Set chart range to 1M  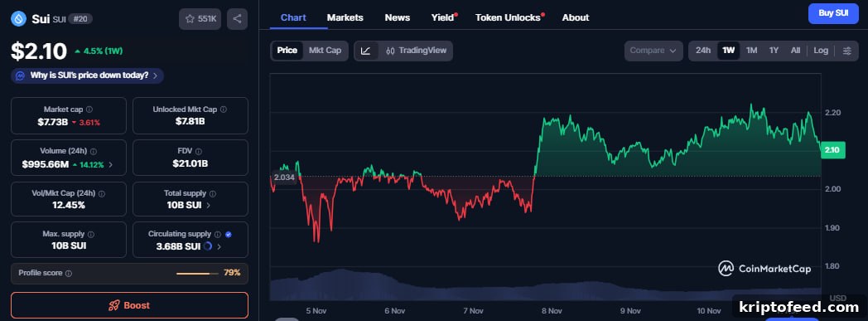tap(751, 51)
